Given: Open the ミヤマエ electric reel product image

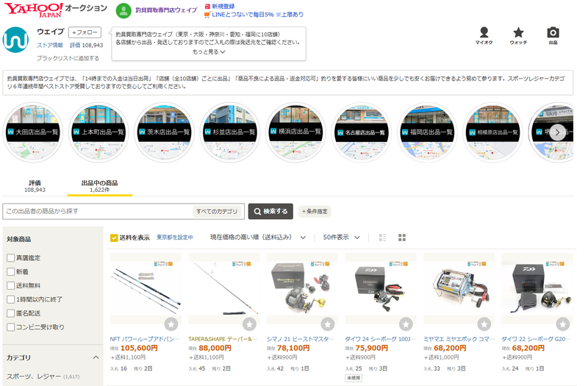Looking at the screenshot, I should [459, 288].
